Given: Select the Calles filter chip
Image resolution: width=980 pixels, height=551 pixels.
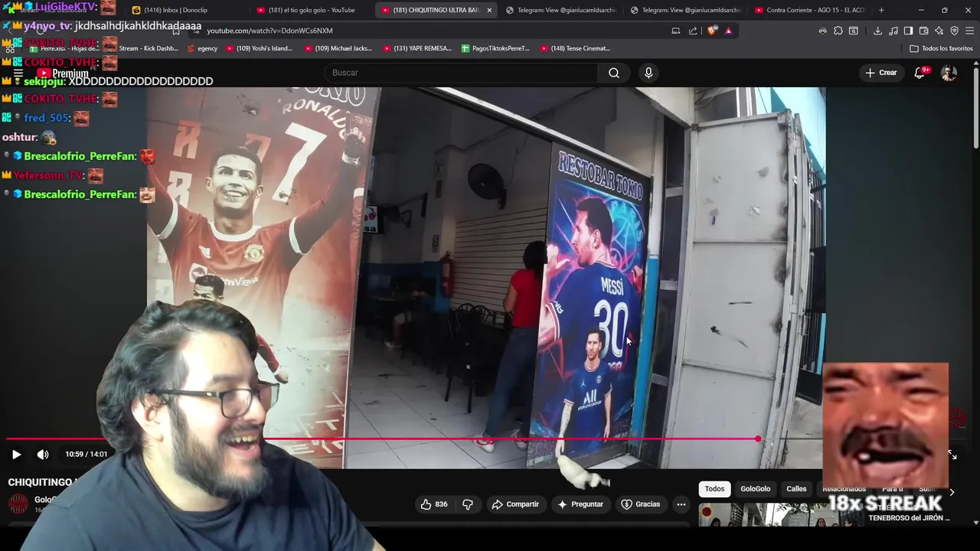Looking at the screenshot, I should [796, 489].
